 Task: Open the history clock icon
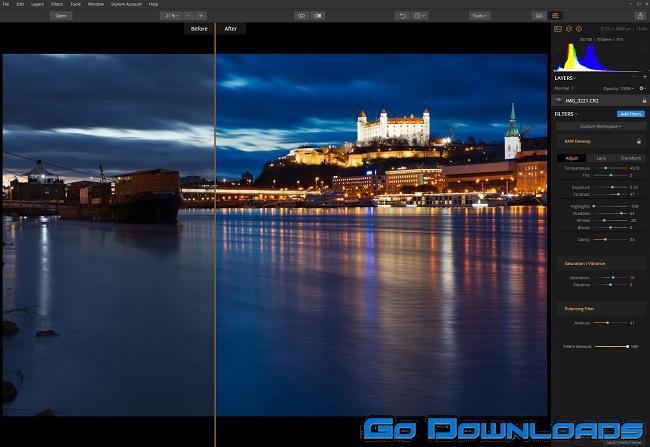(419, 16)
